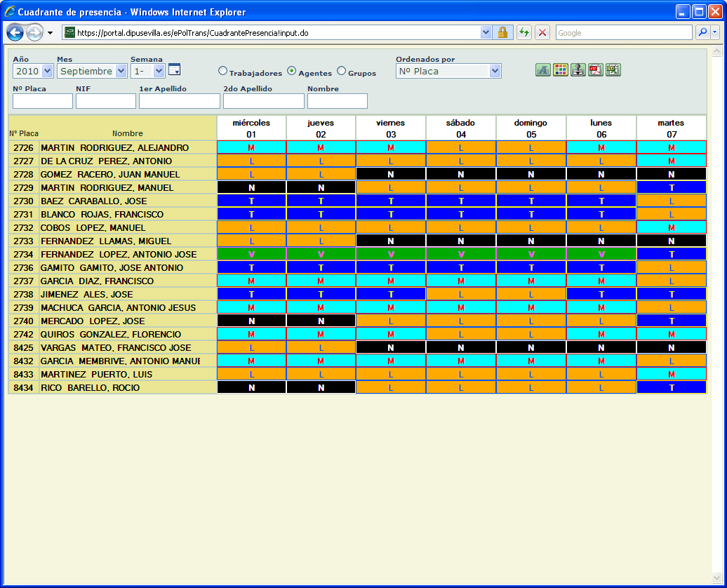Screen dimensions: 727x588
Task: Refresh the page with the toolbar icon
Action: [525, 32]
